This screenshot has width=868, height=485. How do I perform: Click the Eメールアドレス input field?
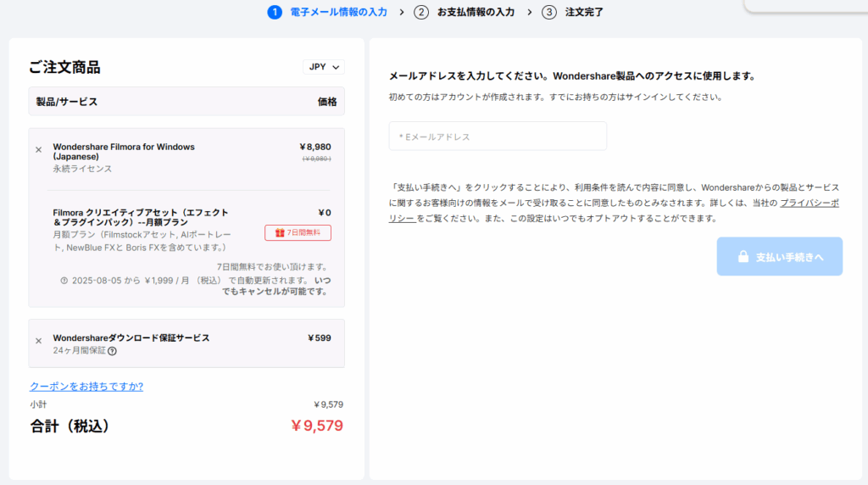[x=498, y=137]
